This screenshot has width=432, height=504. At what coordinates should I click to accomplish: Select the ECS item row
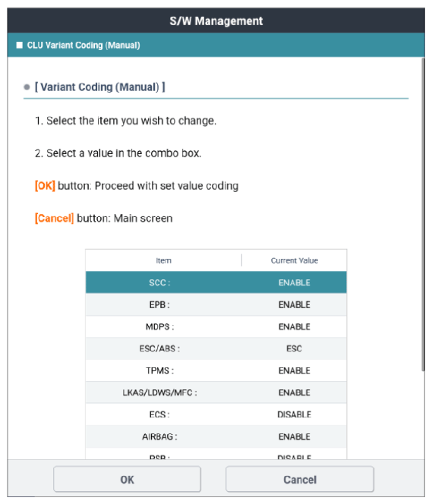216,414
